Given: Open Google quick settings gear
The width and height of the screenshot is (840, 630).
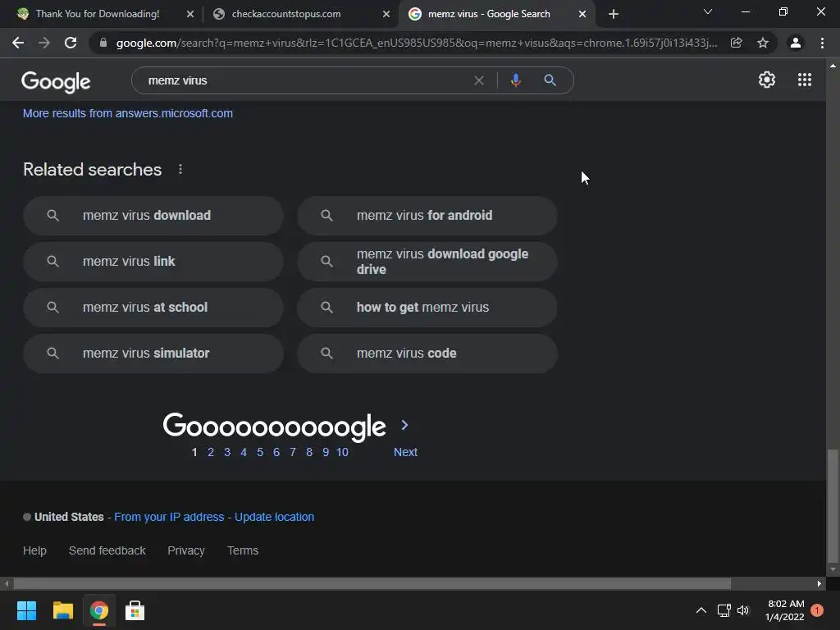Looking at the screenshot, I should click(767, 80).
